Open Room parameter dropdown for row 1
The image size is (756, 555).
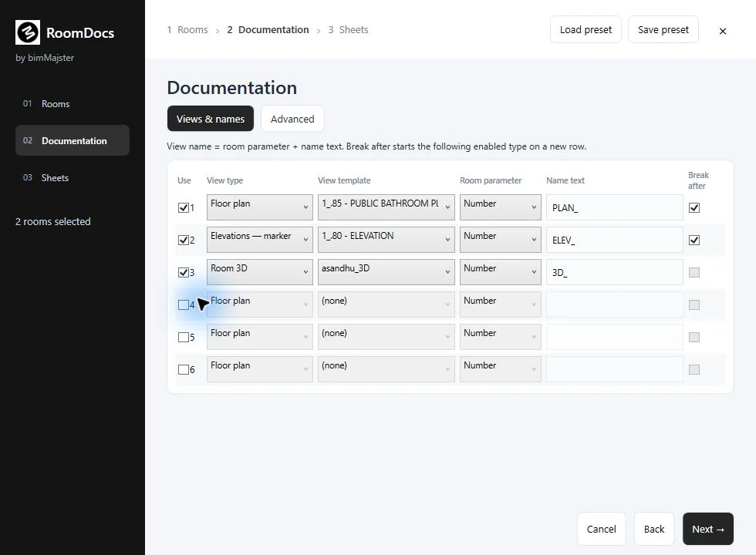point(500,207)
